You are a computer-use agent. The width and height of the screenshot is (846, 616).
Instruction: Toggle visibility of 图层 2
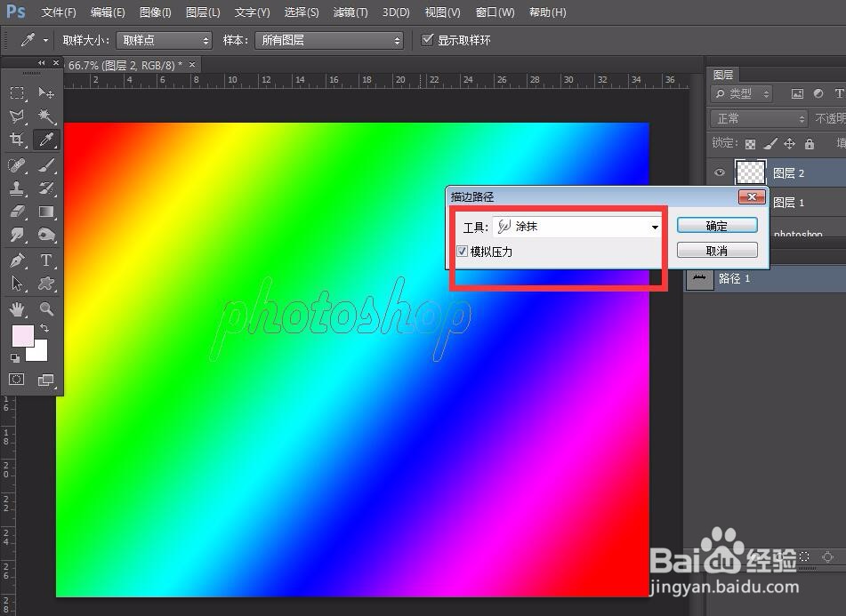719,172
